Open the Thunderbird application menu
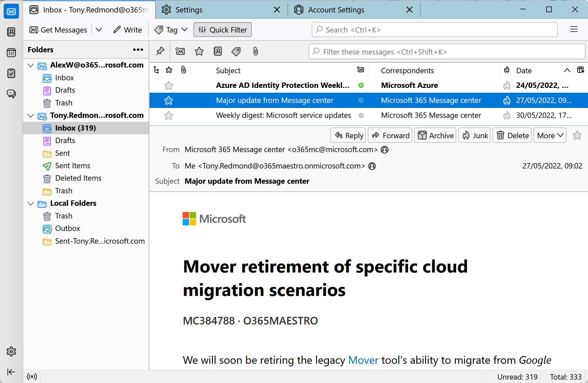 pos(574,29)
